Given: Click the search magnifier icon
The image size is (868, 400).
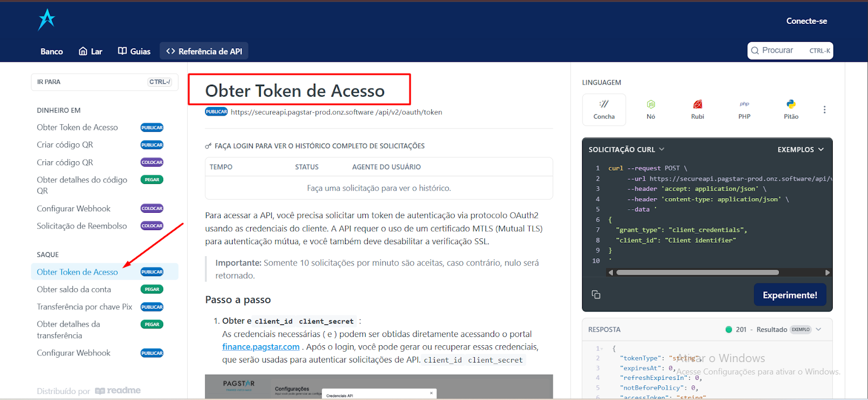Looking at the screenshot, I should [x=755, y=50].
